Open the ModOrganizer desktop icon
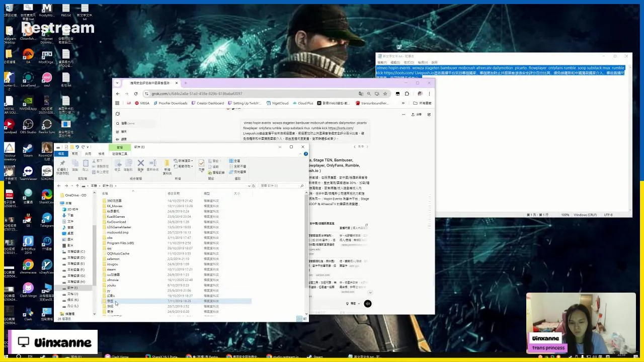The height and width of the screenshot is (362, 644). point(47,55)
